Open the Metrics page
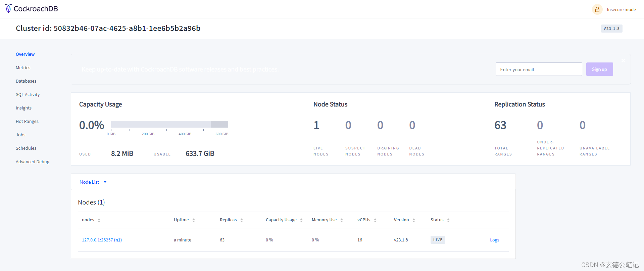The width and height of the screenshot is (644, 271). (x=23, y=67)
